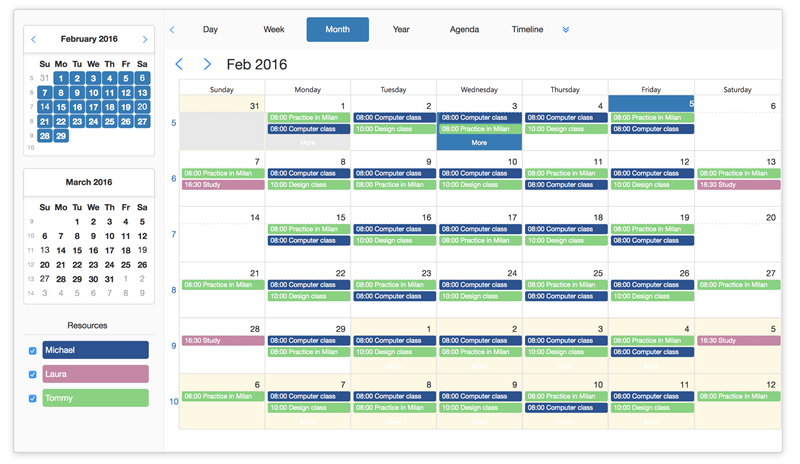The width and height of the screenshot is (800, 464).
Task: Open 16:30 Study event on Sunday 7
Action: 222,185
